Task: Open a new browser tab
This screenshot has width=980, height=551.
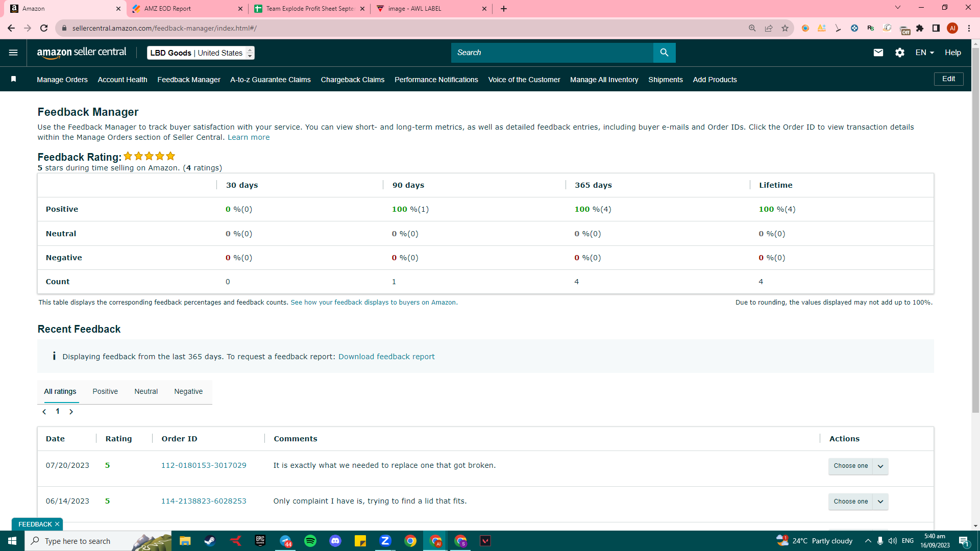Action: tap(504, 9)
